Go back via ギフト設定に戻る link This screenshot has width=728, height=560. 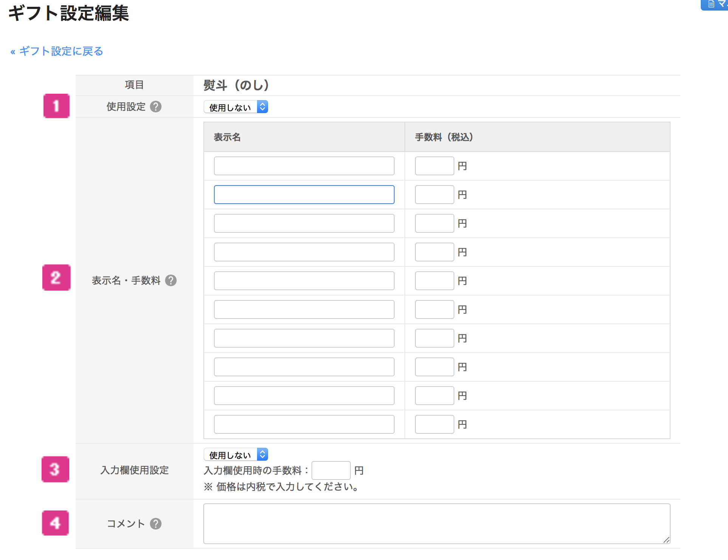click(x=57, y=51)
